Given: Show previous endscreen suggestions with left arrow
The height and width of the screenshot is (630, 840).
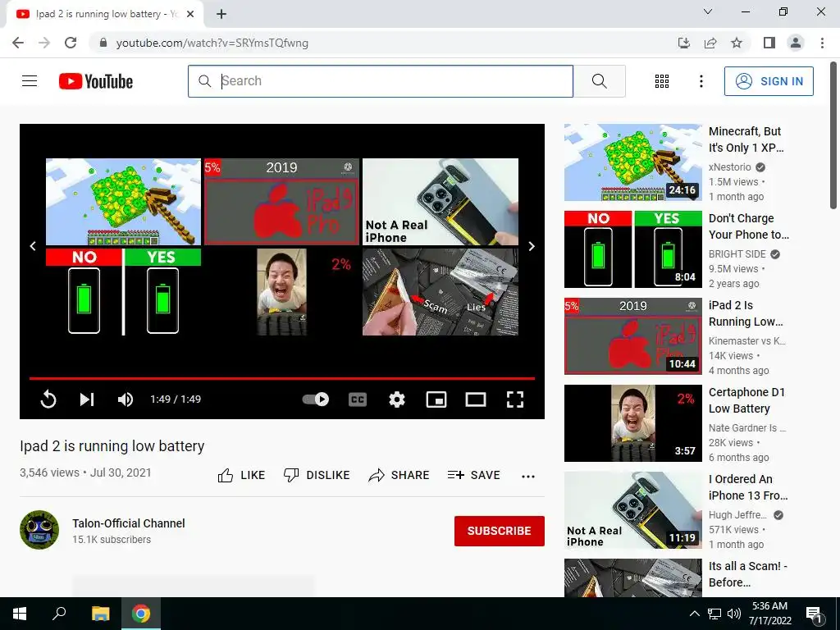Looking at the screenshot, I should tap(33, 246).
